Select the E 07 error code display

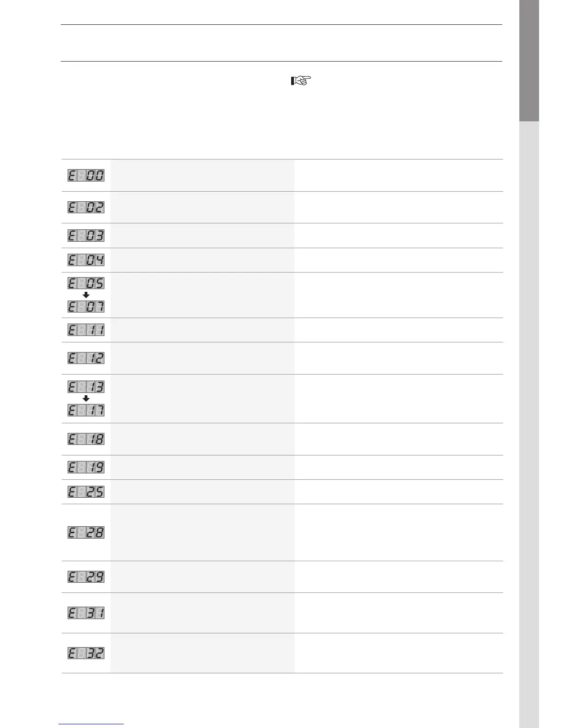click(86, 306)
